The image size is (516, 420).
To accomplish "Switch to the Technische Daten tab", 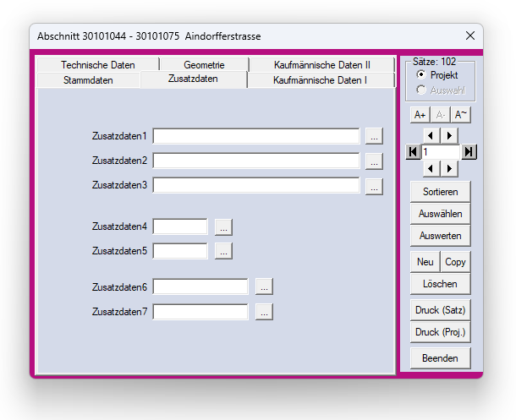I will click(x=97, y=65).
